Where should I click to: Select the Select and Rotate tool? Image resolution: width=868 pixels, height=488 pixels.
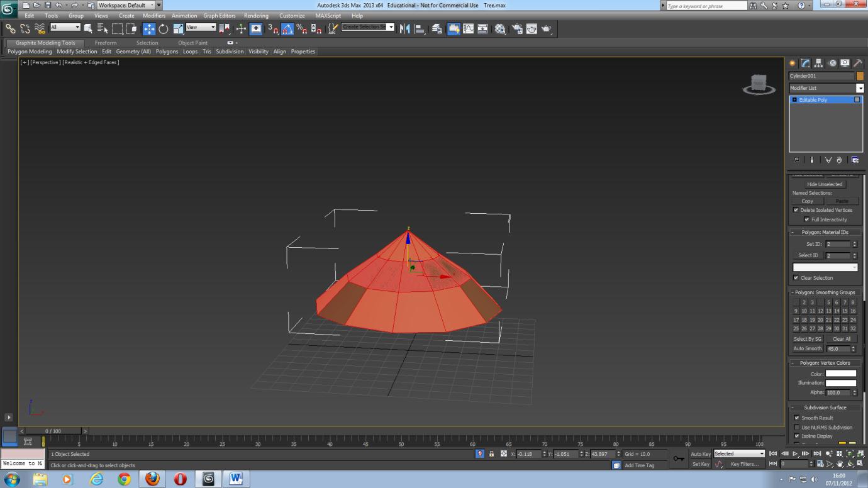coord(164,28)
